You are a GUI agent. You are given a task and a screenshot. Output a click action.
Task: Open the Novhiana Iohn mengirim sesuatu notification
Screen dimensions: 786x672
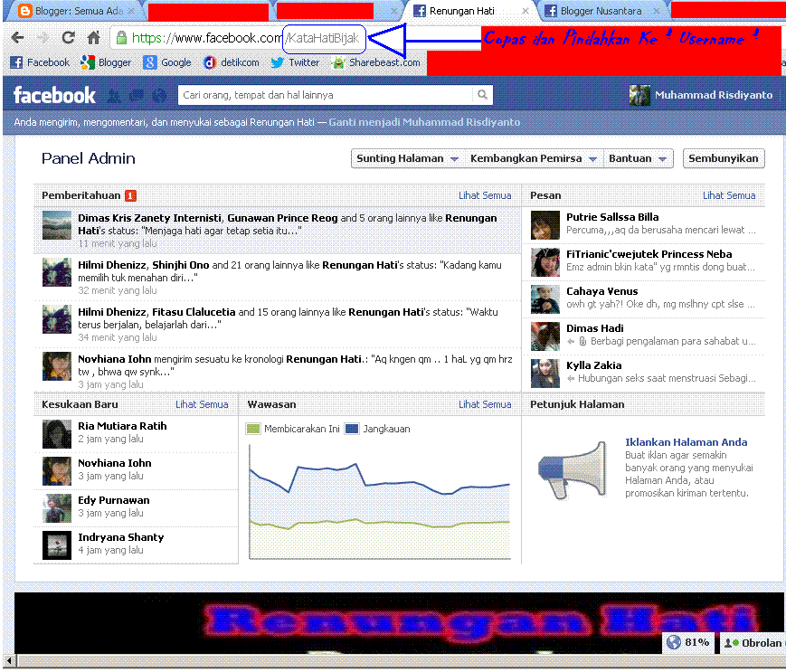point(277,372)
